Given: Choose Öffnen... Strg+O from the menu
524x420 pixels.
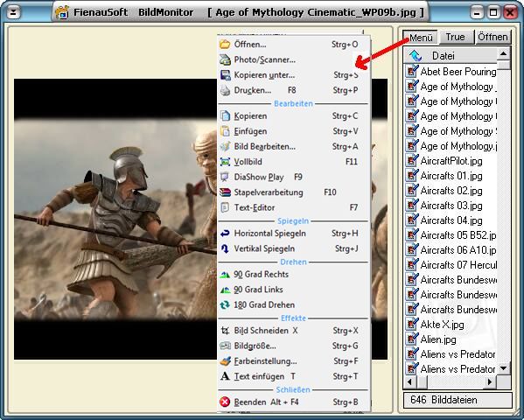Looking at the screenshot, I should click(293, 44).
